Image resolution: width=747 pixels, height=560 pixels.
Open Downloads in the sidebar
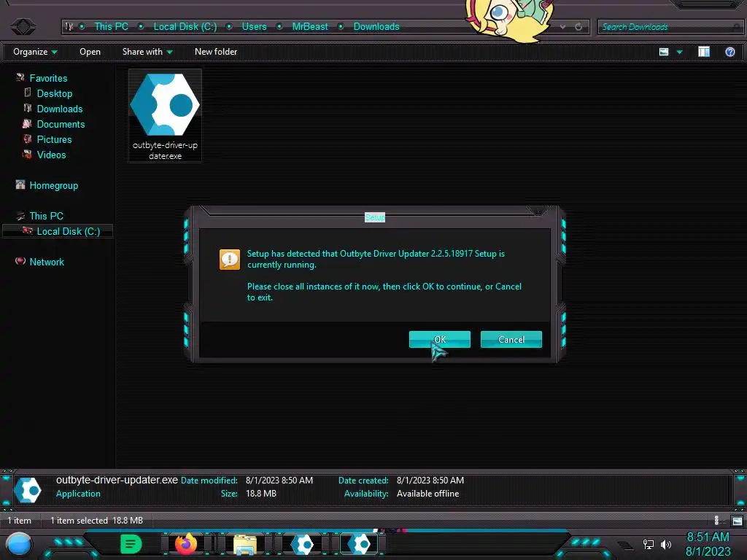(x=60, y=109)
